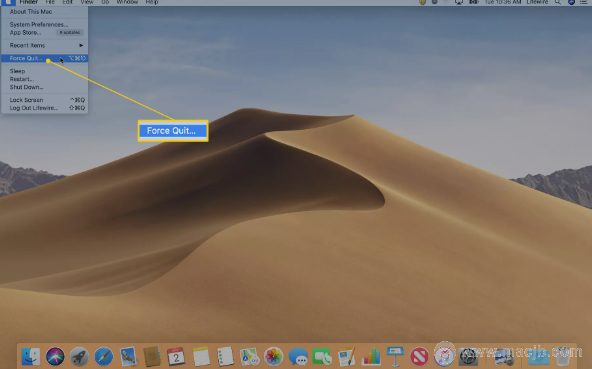Click the Apple logo in menu bar

(8, 2)
